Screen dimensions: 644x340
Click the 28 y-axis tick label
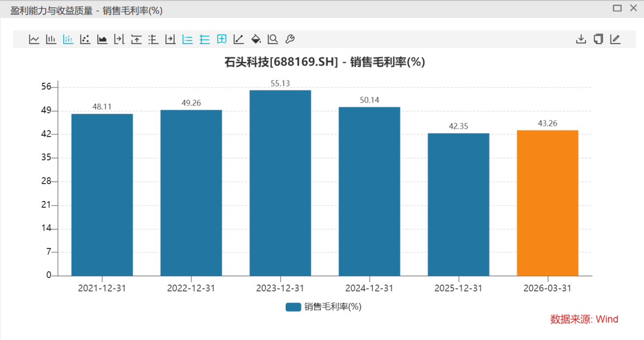(46, 181)
